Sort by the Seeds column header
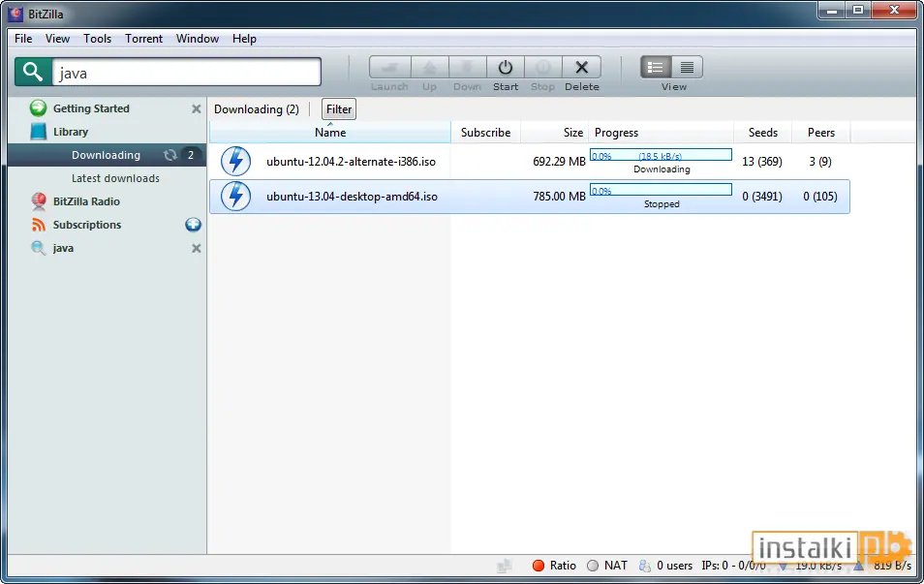The height and width of the screenshot is (584, 924). tap(762, 132)
